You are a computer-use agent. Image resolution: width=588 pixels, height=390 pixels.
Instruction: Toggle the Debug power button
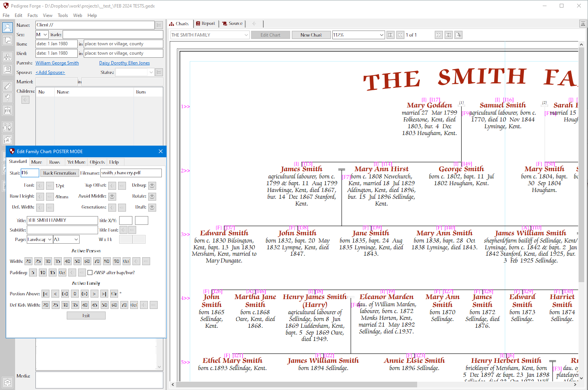click(152, 186)
